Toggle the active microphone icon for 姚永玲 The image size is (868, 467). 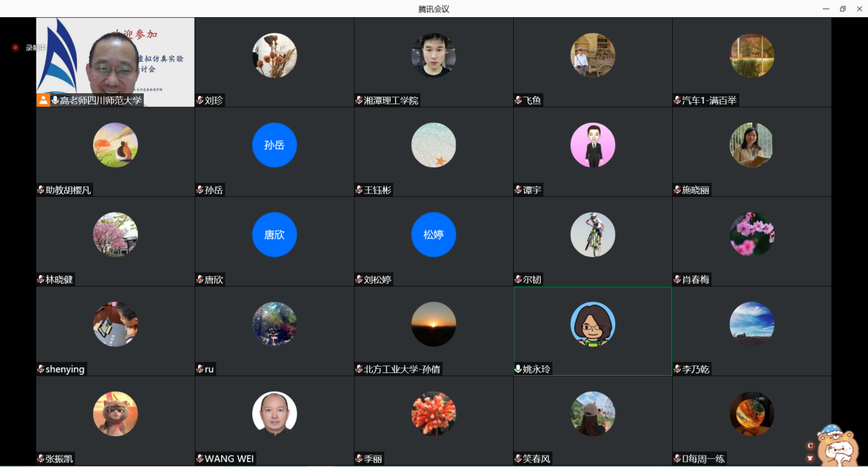click(x=519, y=369)
